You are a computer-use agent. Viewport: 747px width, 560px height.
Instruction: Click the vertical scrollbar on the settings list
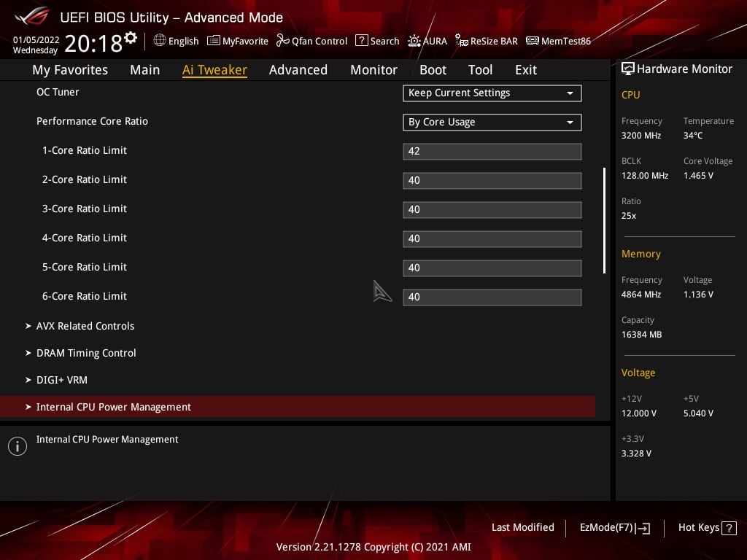(603, 219)
